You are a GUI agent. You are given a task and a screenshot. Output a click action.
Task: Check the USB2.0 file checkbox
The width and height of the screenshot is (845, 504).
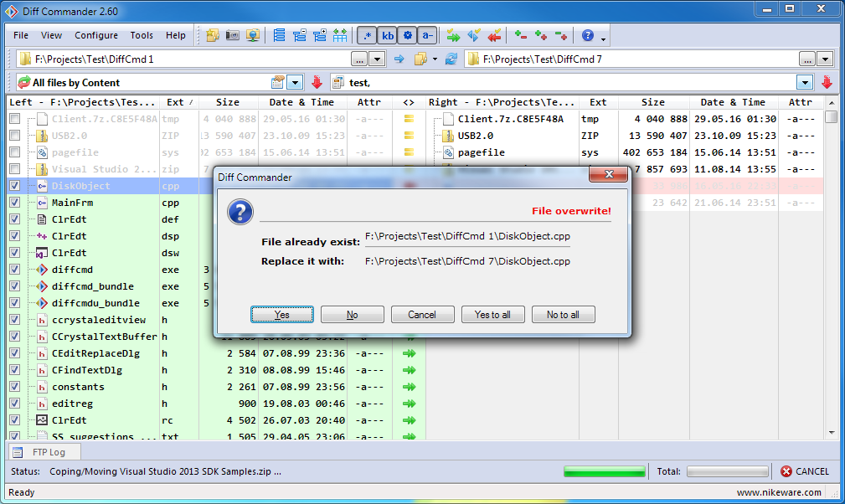pos(14,136)
